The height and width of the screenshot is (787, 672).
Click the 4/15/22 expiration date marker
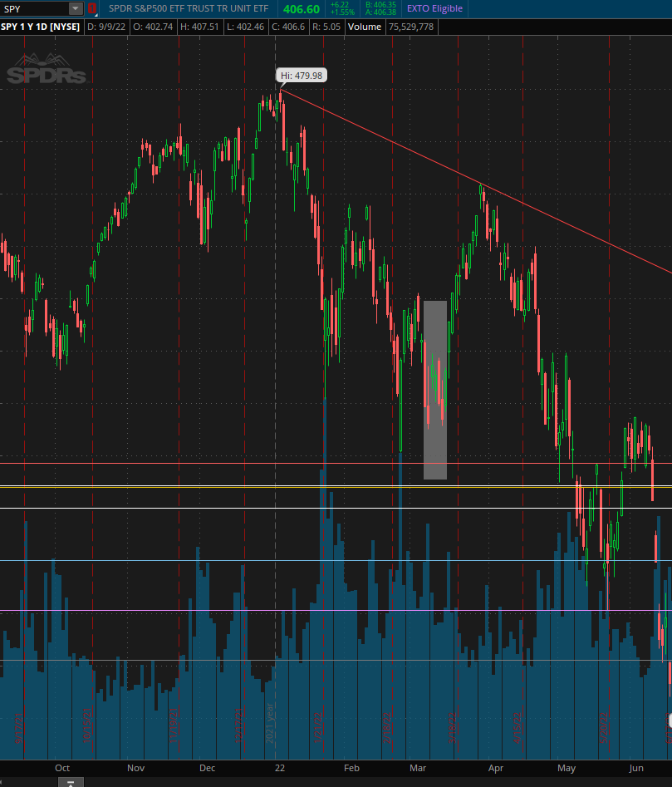click(x=517, y=728)
